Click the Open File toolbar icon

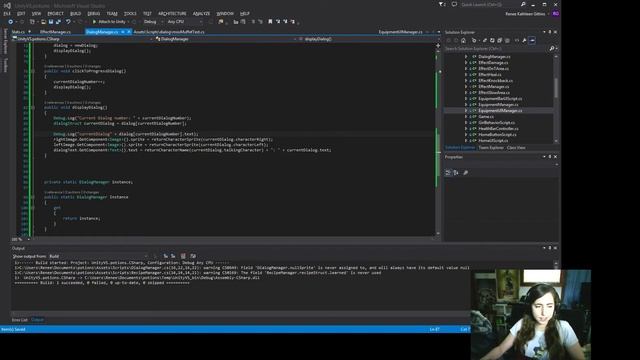click(x=43, y=22)
